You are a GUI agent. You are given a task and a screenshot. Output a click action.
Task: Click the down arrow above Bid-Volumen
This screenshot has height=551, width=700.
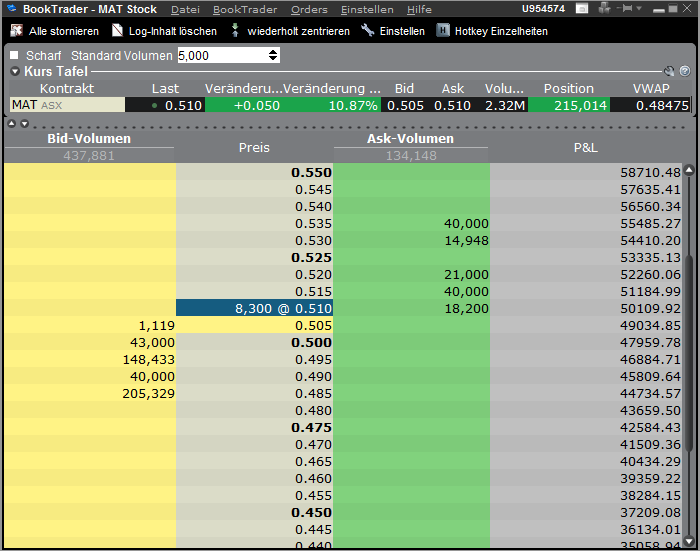pyautogui.click(x=25, y=124)
